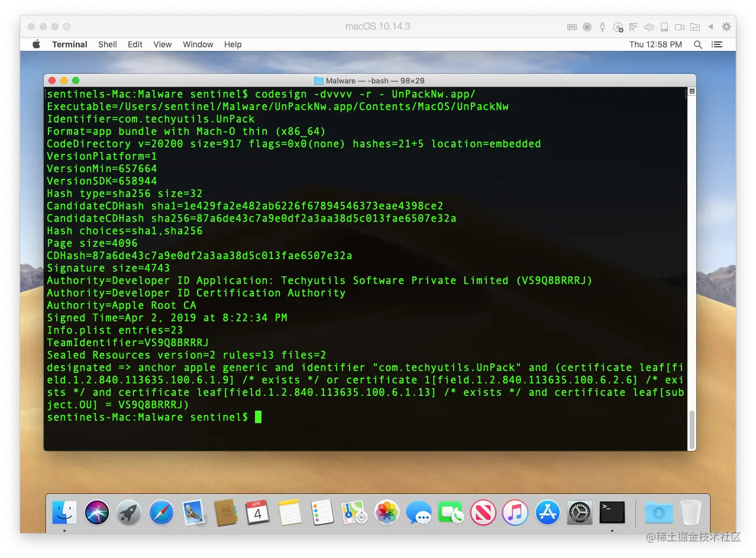Viewport: 756px width, 558px height.
Task: Open the Edit menu
Action: pos(135,44)
